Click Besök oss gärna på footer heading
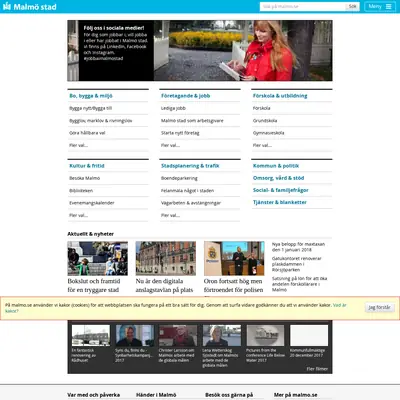This screenshot has height=400, width=400. 229,395
